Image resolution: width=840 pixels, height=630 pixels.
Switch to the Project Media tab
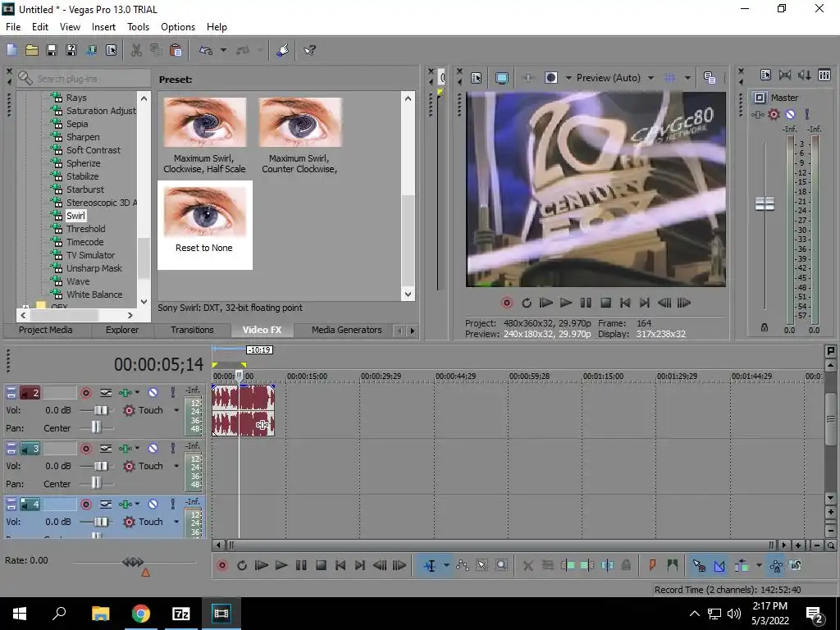tap(46, 330)
